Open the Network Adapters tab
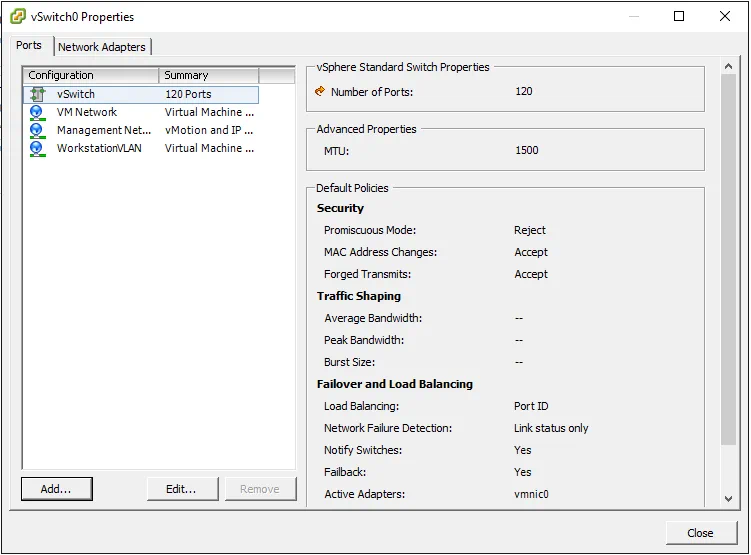The height and width of the screenshot is (555, 751). tap(101, 47)
